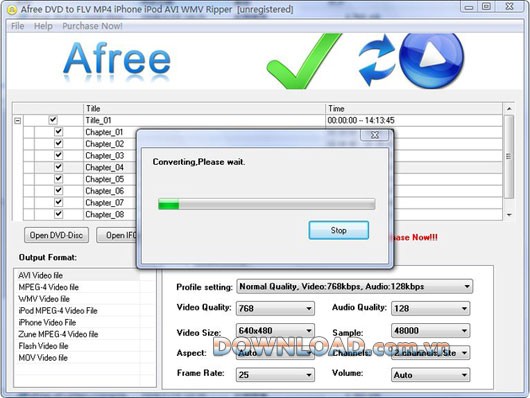Select AVI Video file format

tap(41, 275)
